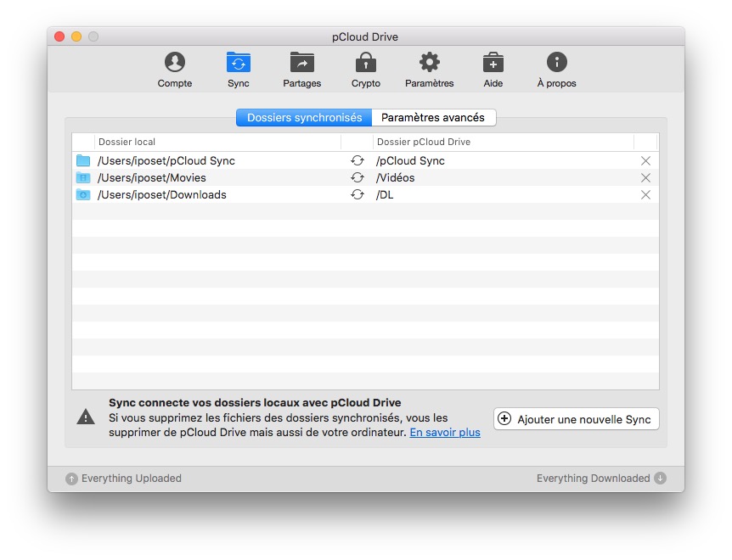Remove the /DL synchronization

645,195
